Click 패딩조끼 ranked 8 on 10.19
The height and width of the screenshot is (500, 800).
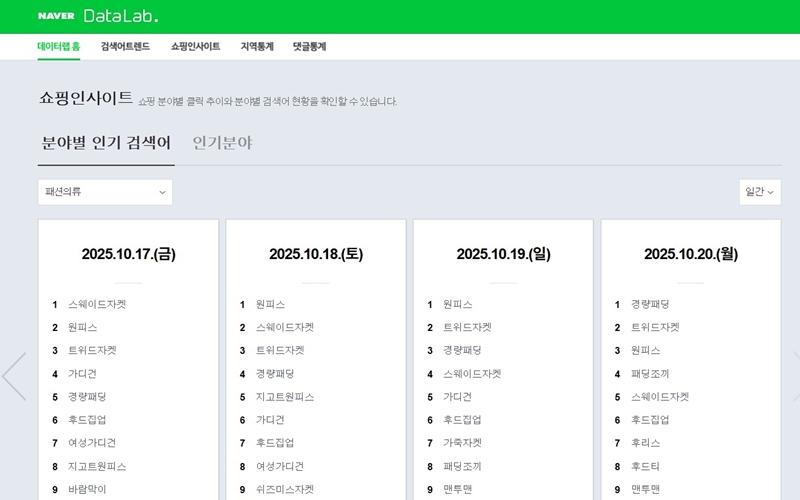(462, 466)
